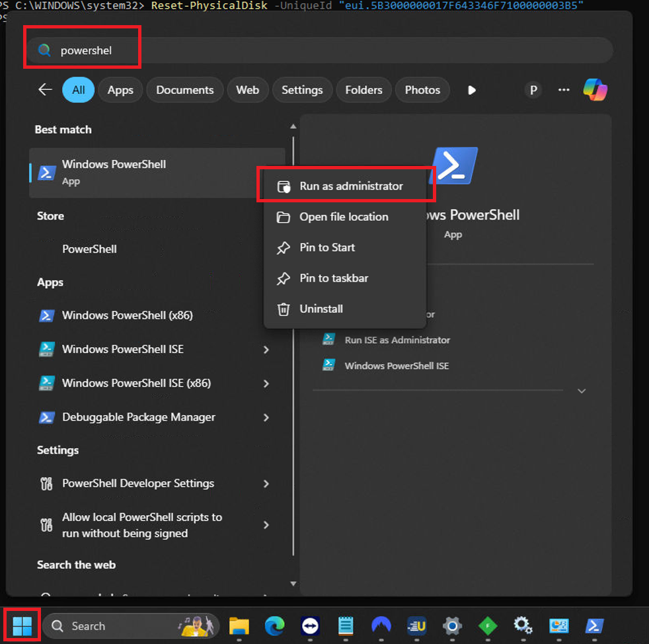Open the Notepad taskbar icon
649x644 pixels.
tap(346, 625)
